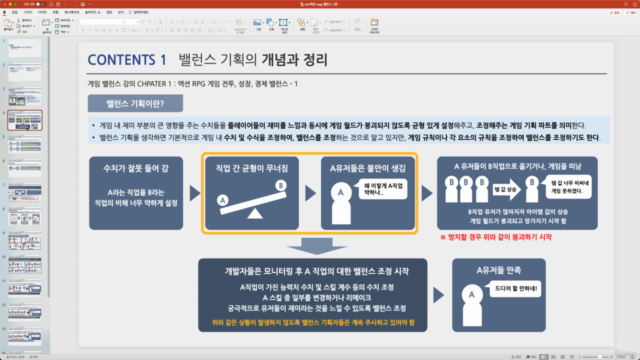Toggle the Notes pane button in status bar
The image size is (640, 360).
pos(516,357)
